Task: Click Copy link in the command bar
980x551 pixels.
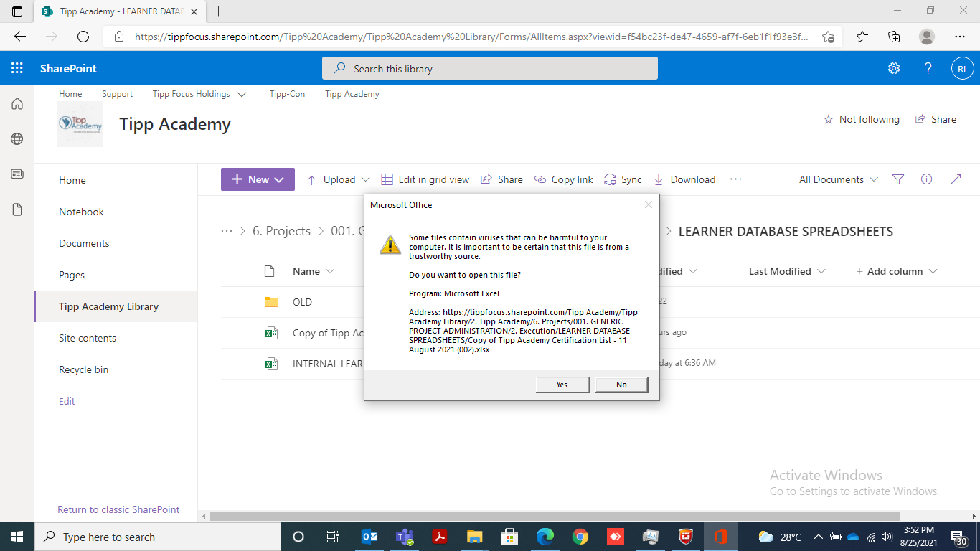Action: [x=563, y=179]
